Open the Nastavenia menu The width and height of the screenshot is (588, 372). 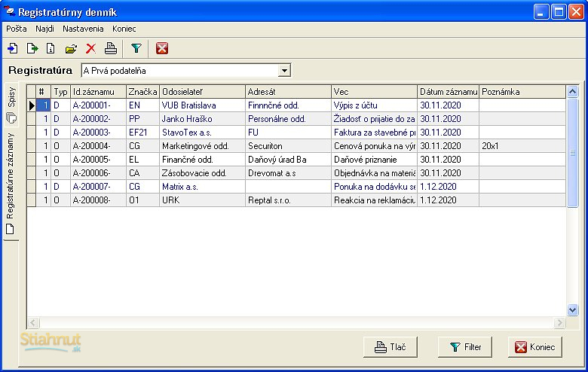pyautogui.click(x=83, y=28)
